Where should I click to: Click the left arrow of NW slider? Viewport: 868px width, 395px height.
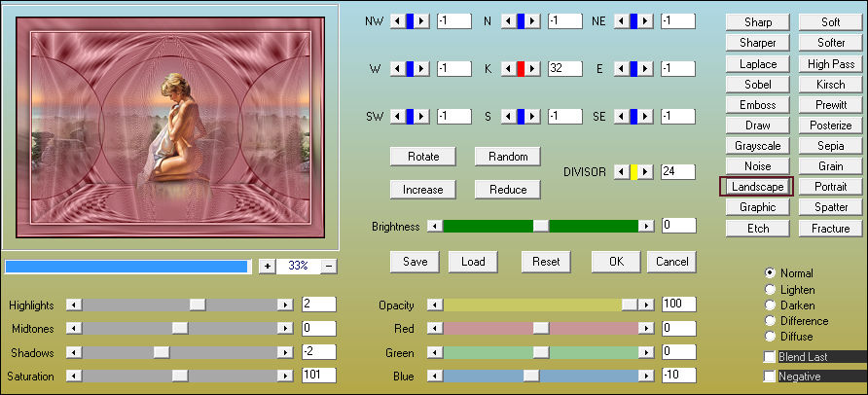[x=397, y=21]
